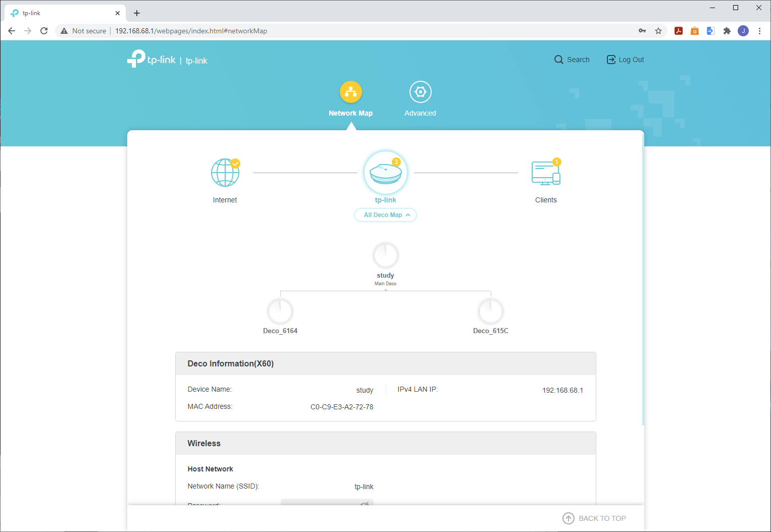
Task: Click the Log Out link text
Action: [632, 60]
